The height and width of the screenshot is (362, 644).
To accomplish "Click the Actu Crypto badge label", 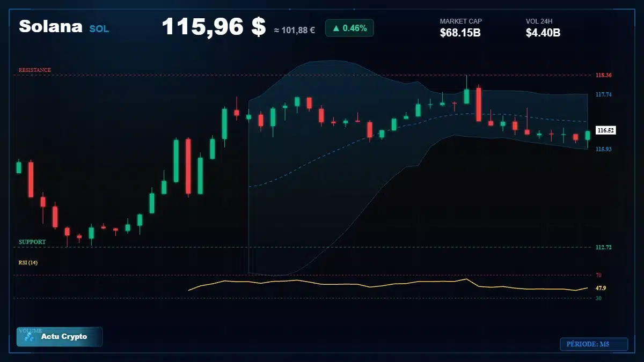I will click(x=64, y=337).
